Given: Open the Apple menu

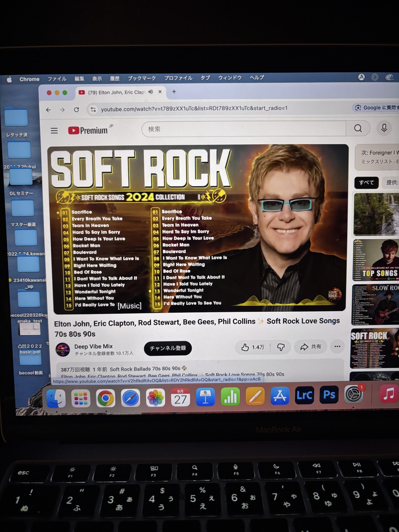Looking at the screenshot, I should pos(9,79).
